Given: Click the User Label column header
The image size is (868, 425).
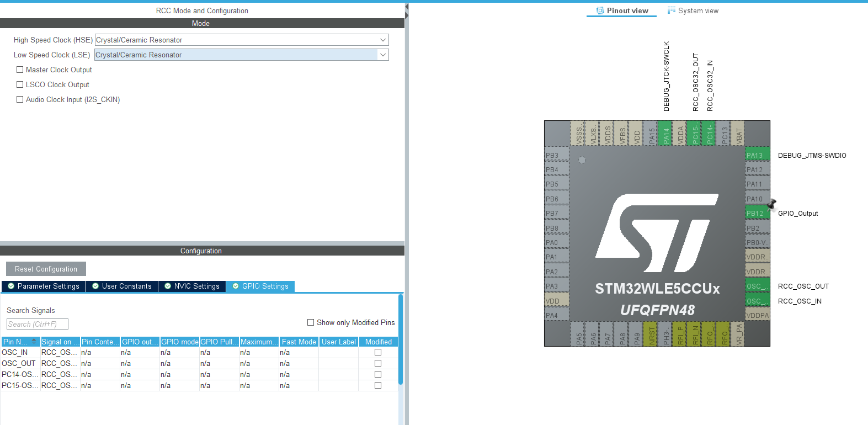Looking at the screenshot, I should click(338, 342).
